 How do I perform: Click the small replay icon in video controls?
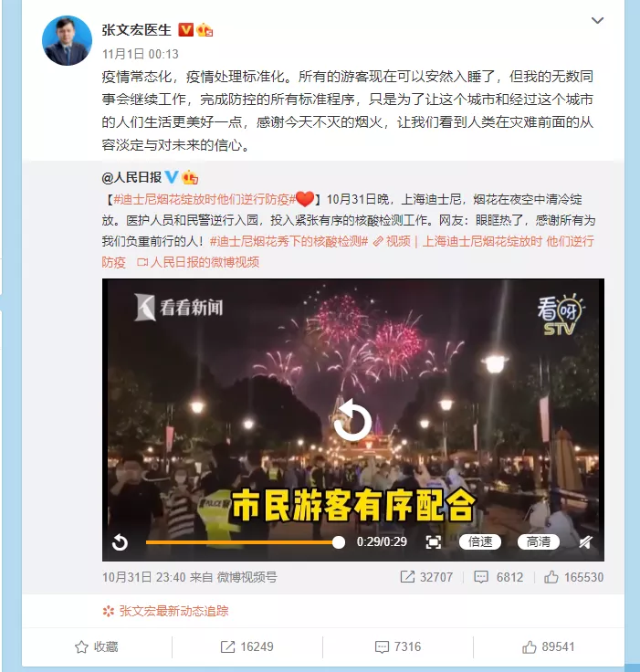(x=120, y=542)
